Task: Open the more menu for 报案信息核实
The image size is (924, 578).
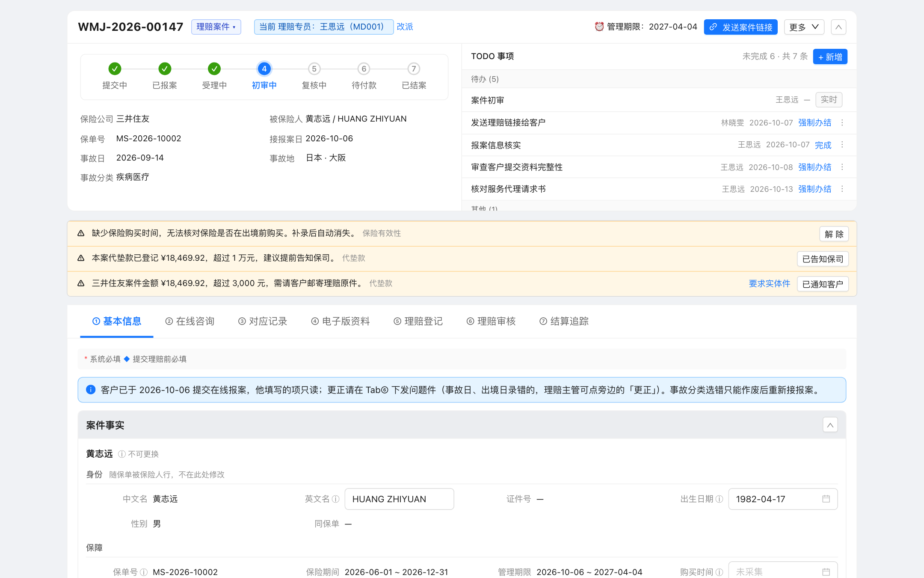Action: coord(842,145)
